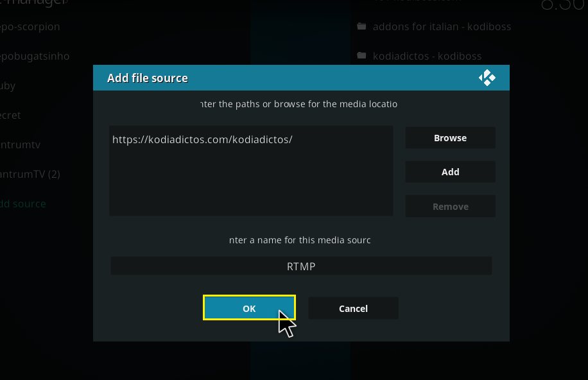Click the Kodi logo in dialog header
The width and height of the screenshot is (588, 380).
coord(487,78)
